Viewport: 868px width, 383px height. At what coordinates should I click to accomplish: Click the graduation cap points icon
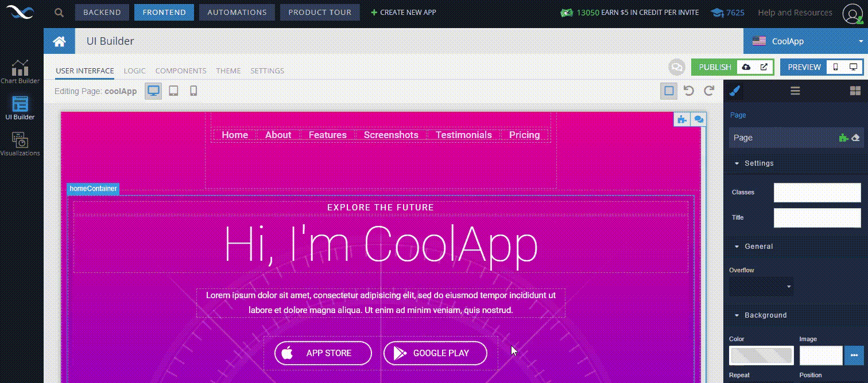tap(716, 13)
